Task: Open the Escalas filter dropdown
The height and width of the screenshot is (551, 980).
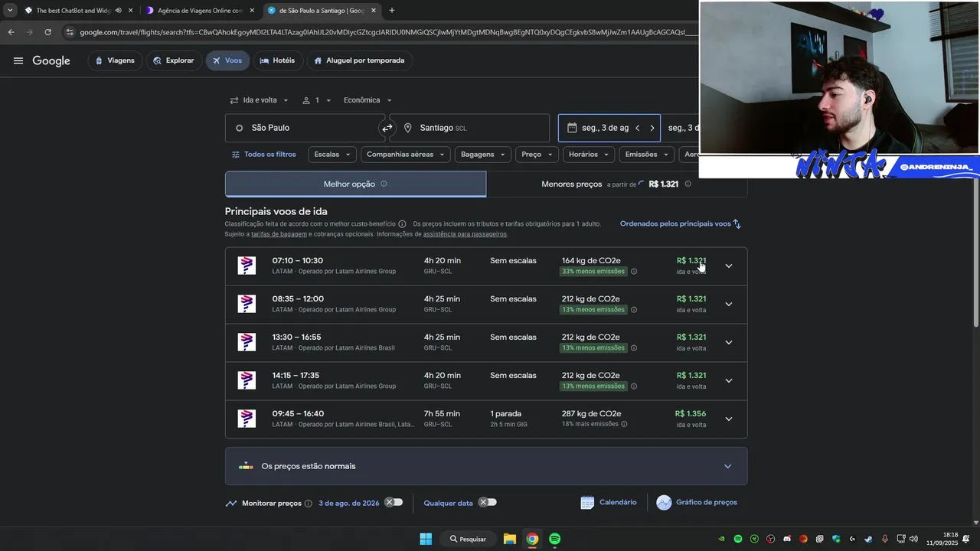Action: click(332, 155)
